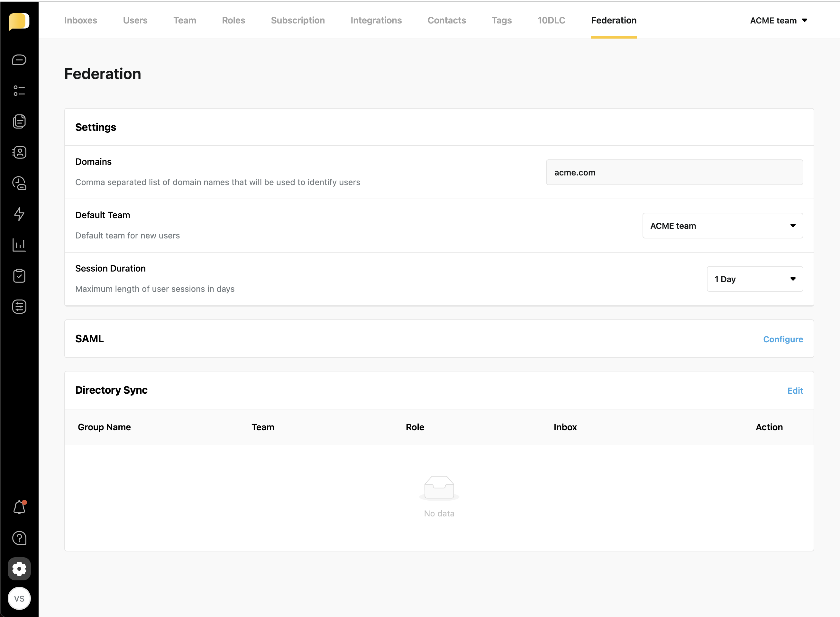The width and height of the screenshot is (840, 617).
Task: Open the documents icon in sidebar
Action: point(19,121)
